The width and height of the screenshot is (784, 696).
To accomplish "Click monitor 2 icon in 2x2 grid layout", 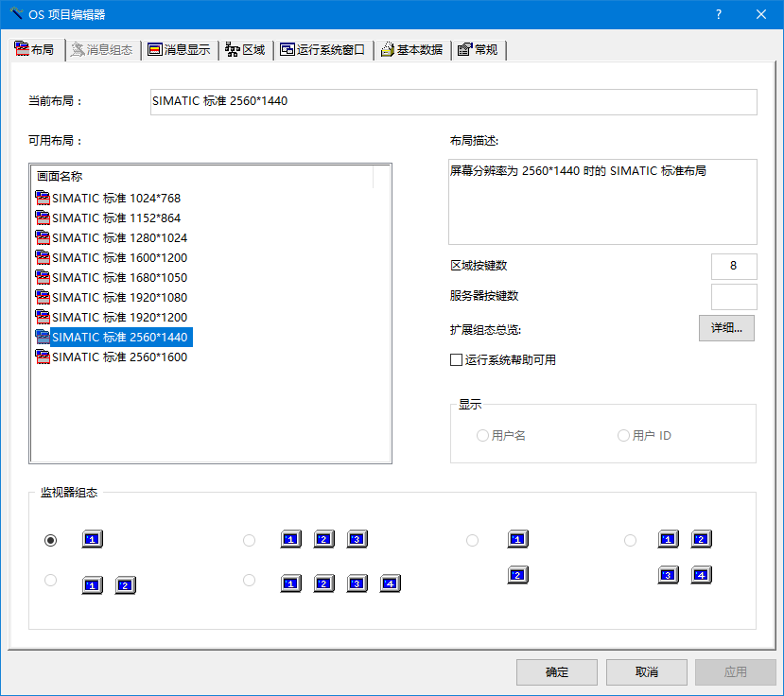I will click(x=701, y=539).
